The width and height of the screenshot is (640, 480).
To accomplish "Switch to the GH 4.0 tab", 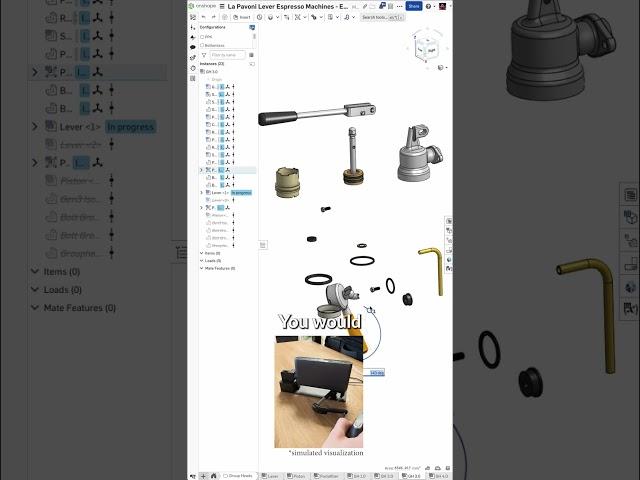I will [439, 476].
